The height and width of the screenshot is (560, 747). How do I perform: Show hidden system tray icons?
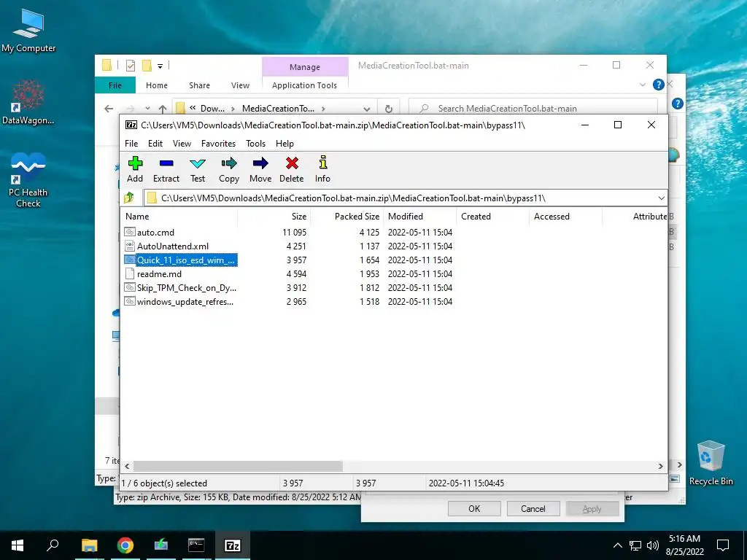(617, 545)
